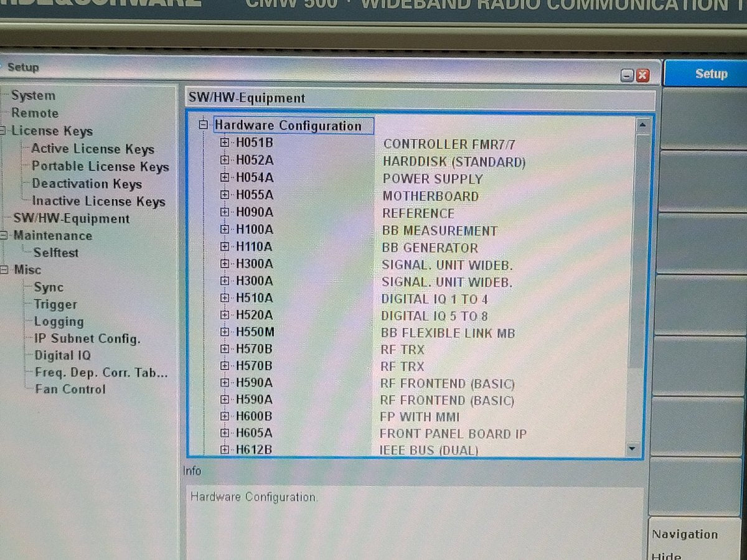747x560 pixels.
Task: Collapse the Hardware Configuration root node
Action: 203,125
